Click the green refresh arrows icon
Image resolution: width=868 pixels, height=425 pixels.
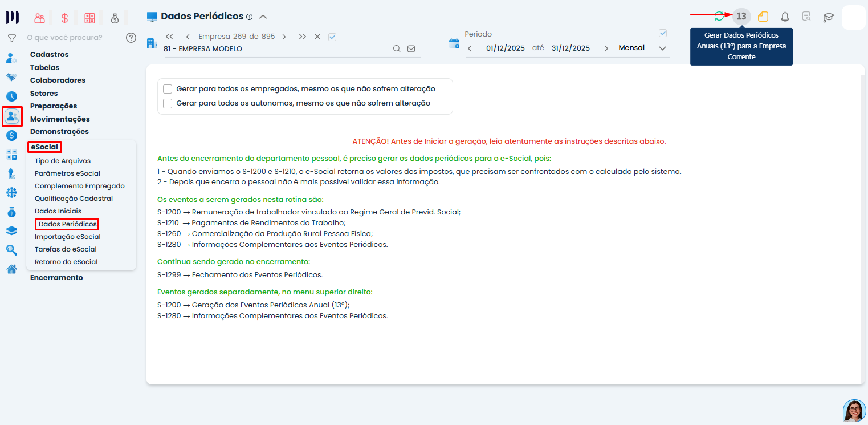[720, 17]
